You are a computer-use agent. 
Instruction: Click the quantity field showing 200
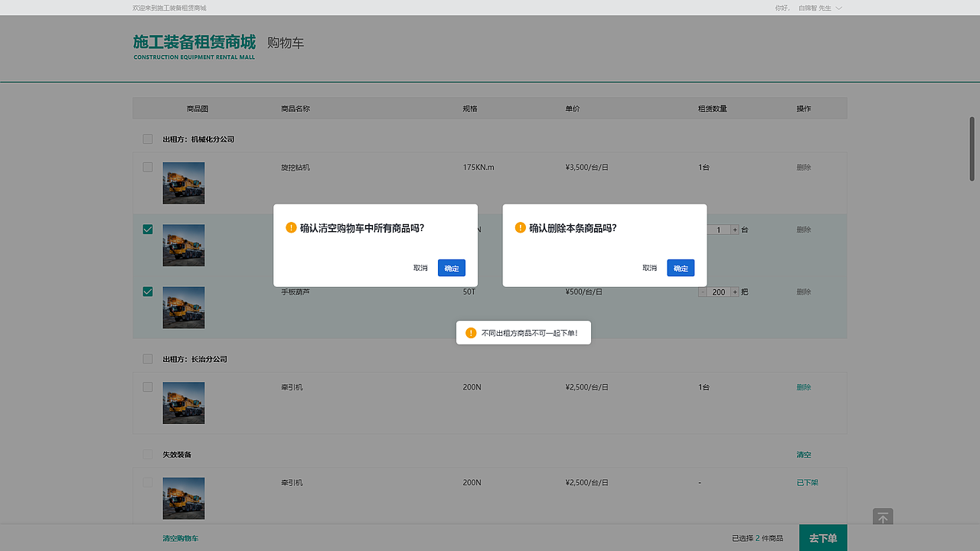pos(719,292)
